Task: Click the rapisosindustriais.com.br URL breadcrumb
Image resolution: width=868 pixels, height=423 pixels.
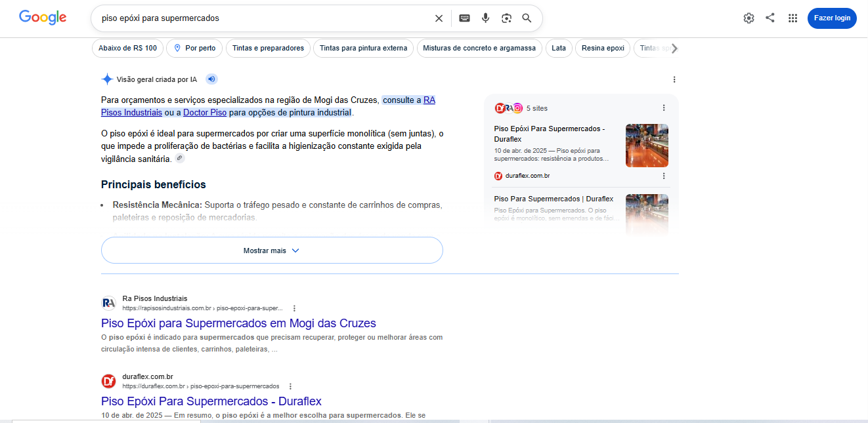Action: click(202, 308)
